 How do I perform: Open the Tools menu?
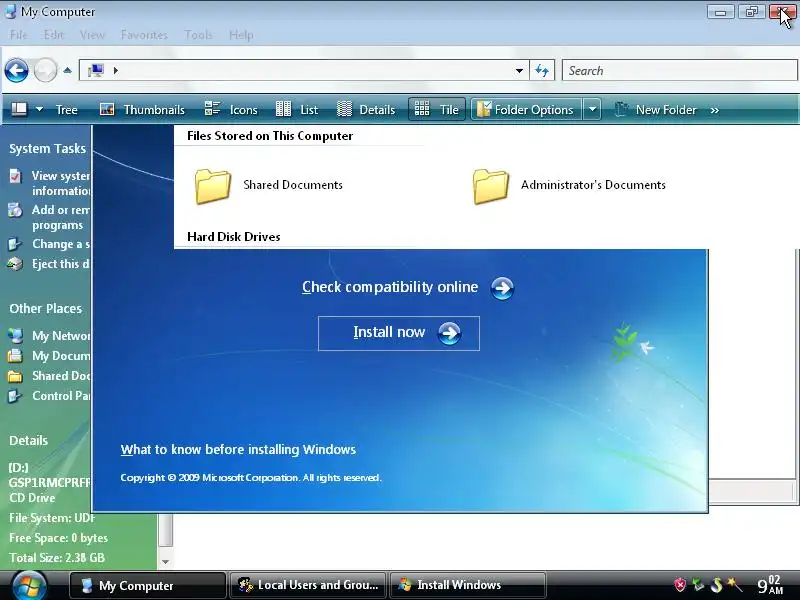[198, 35]
